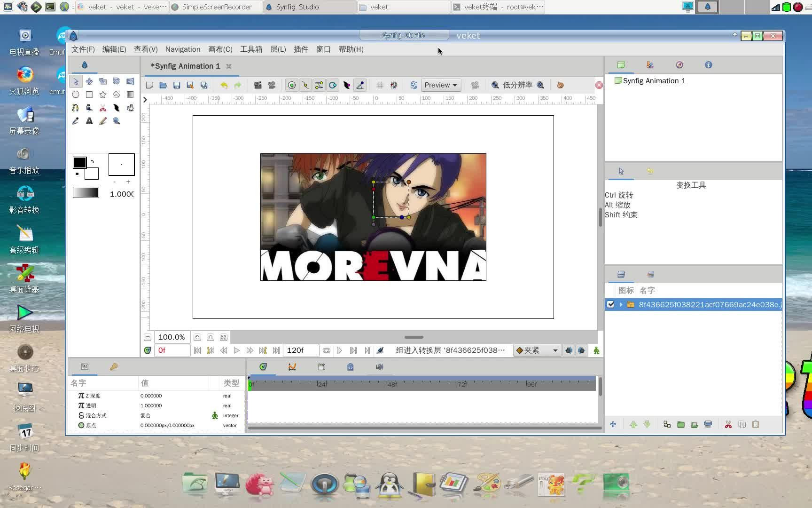The width and height of the screenshot is (812, 508).
Task: Select the Transform (arrow) tool
Action: [x=76, y=81]
